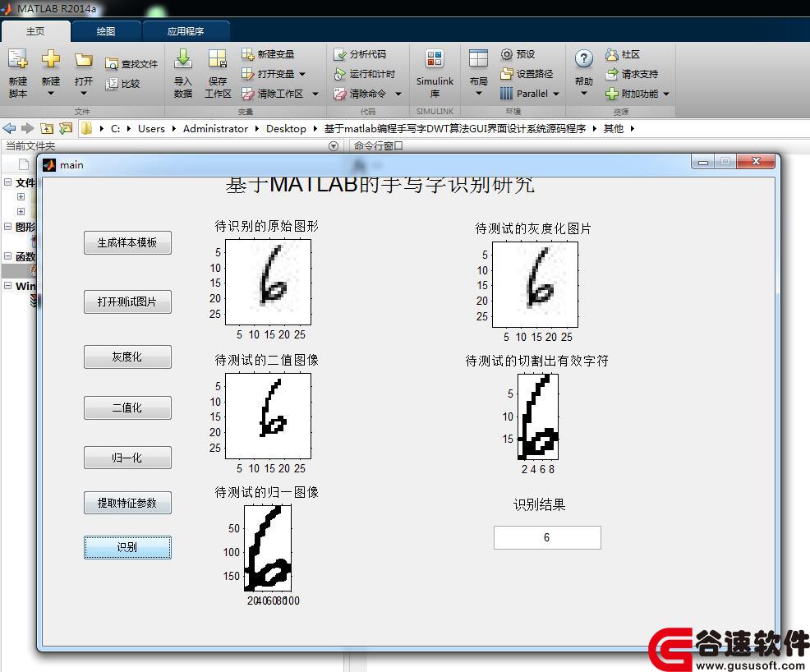Click Add-Ons (附加功能) plus icon
This screenshot has height=672, width=810.
[612, 94]
